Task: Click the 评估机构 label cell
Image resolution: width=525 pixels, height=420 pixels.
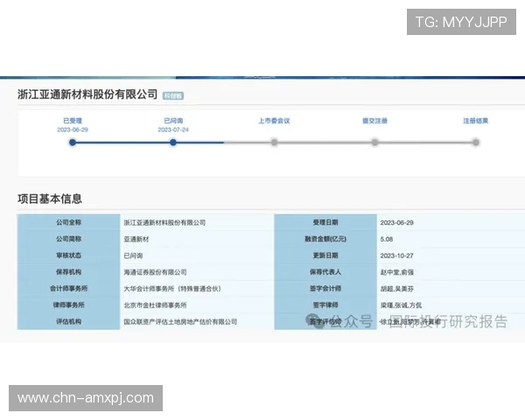Action: point(68,321)
